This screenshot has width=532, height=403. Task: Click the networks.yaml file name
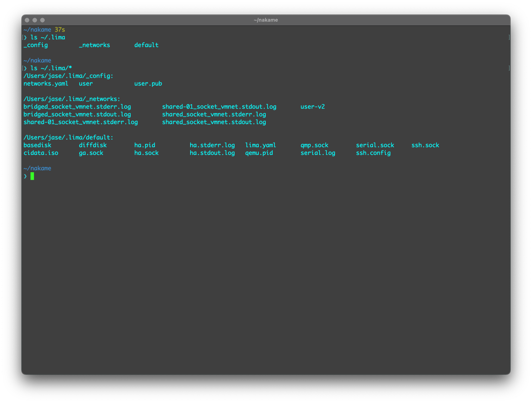pyautogui.click(x=46, y=84)
